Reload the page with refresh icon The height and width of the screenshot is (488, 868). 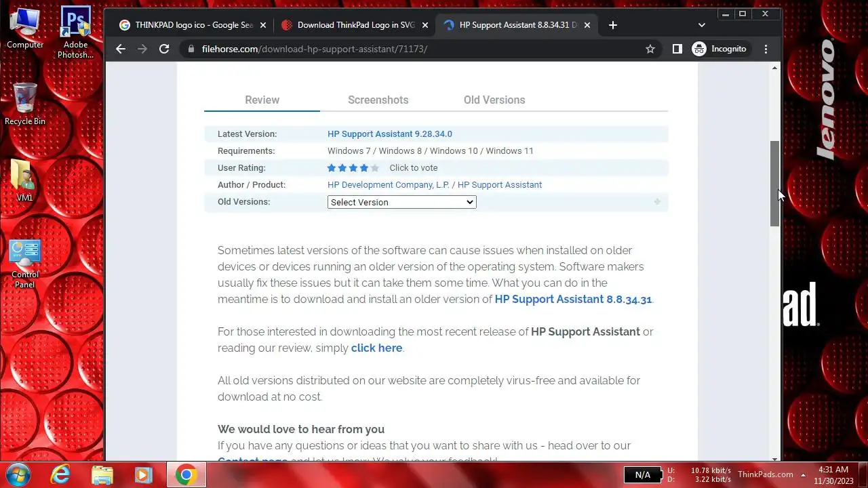163,49
